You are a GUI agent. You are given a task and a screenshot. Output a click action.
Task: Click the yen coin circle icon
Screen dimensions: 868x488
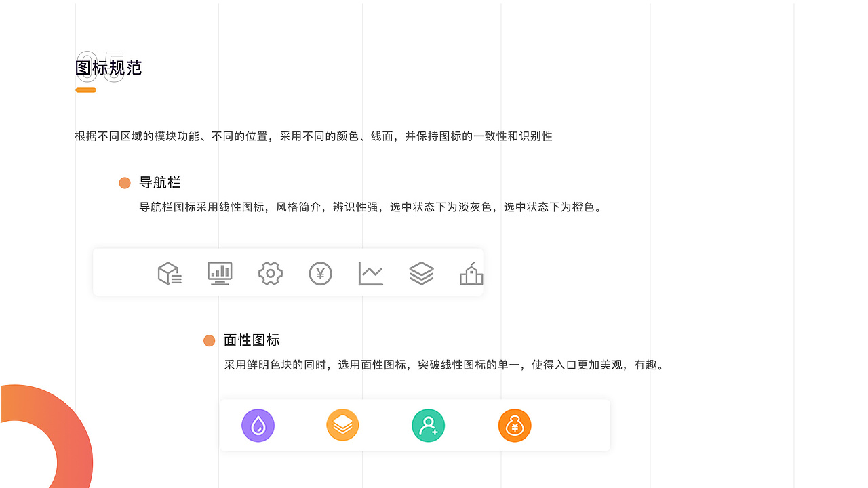coord(321,273)
